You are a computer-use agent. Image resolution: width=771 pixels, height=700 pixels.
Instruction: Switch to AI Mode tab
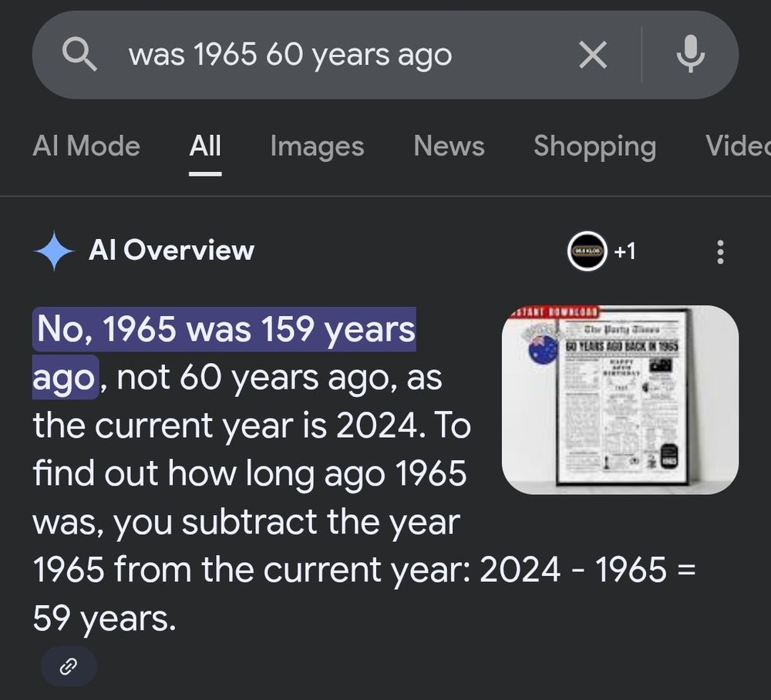86,146
